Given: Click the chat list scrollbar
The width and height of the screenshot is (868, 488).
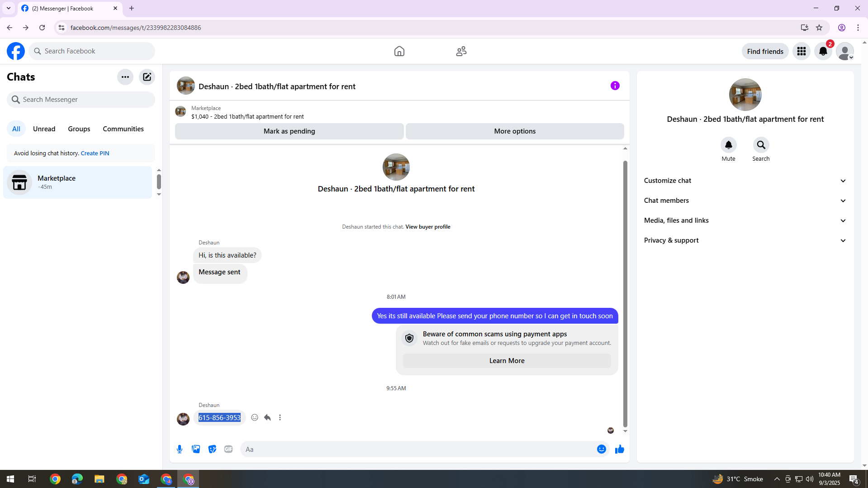Looking at the screenshot, I should click(159, 182).
